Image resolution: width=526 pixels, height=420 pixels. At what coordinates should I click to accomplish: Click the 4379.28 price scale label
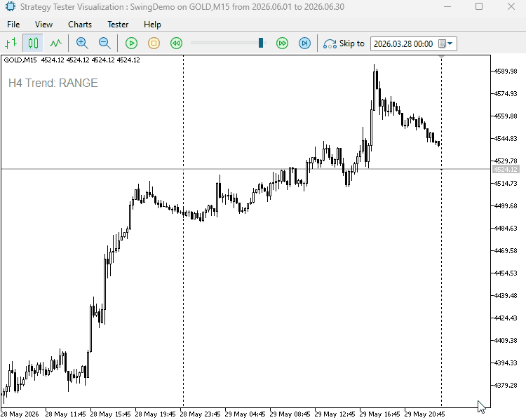click(x=506, y=385)
